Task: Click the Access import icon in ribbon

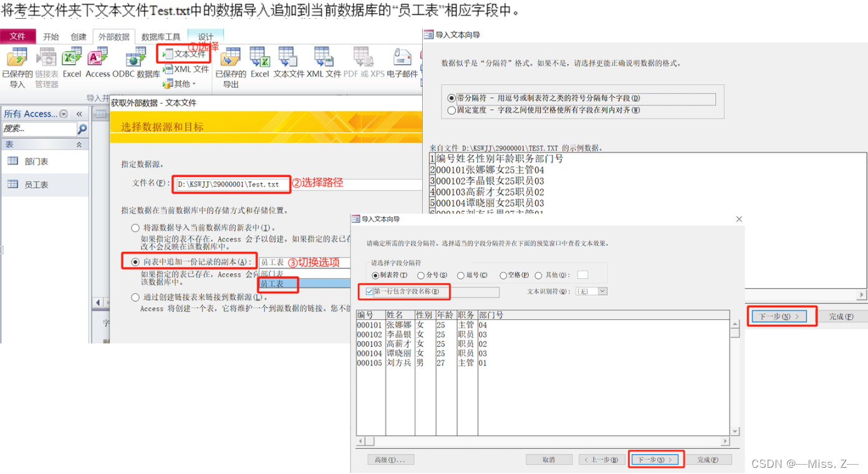Action: [97, 64]
